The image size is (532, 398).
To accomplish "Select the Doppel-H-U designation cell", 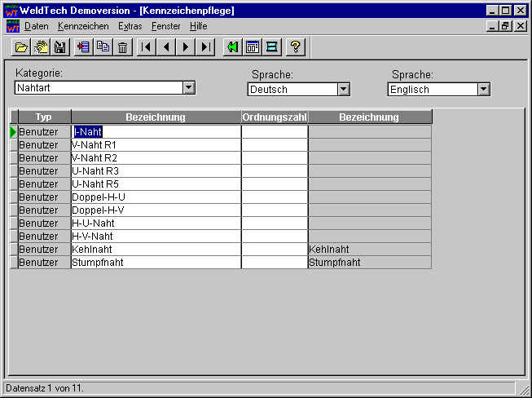I will [x=156, y=197].
